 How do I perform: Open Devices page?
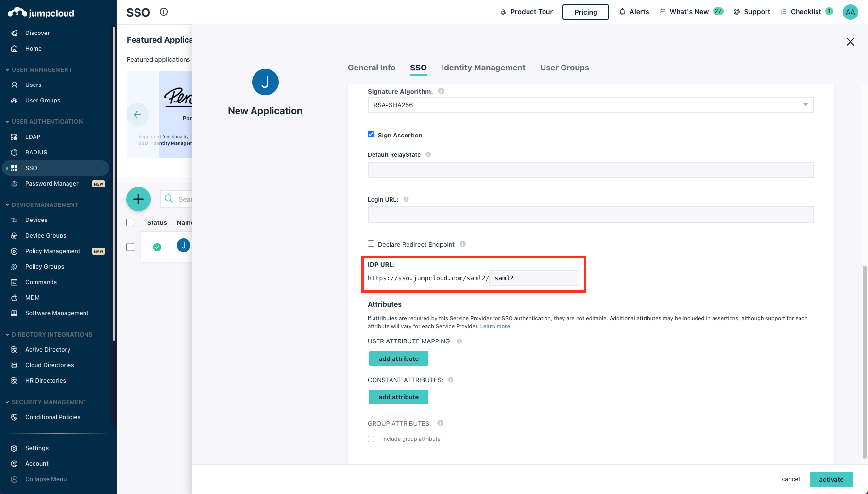[36, 220]
